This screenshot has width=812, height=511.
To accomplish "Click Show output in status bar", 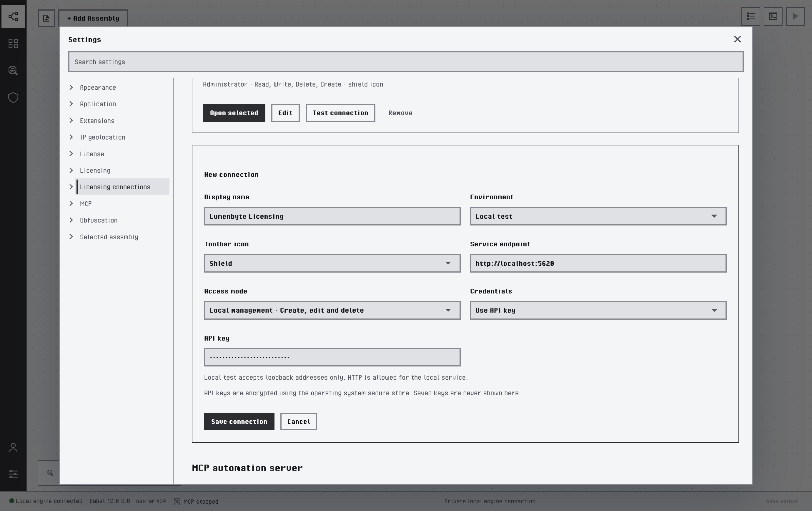I will [x=782, y=502].
